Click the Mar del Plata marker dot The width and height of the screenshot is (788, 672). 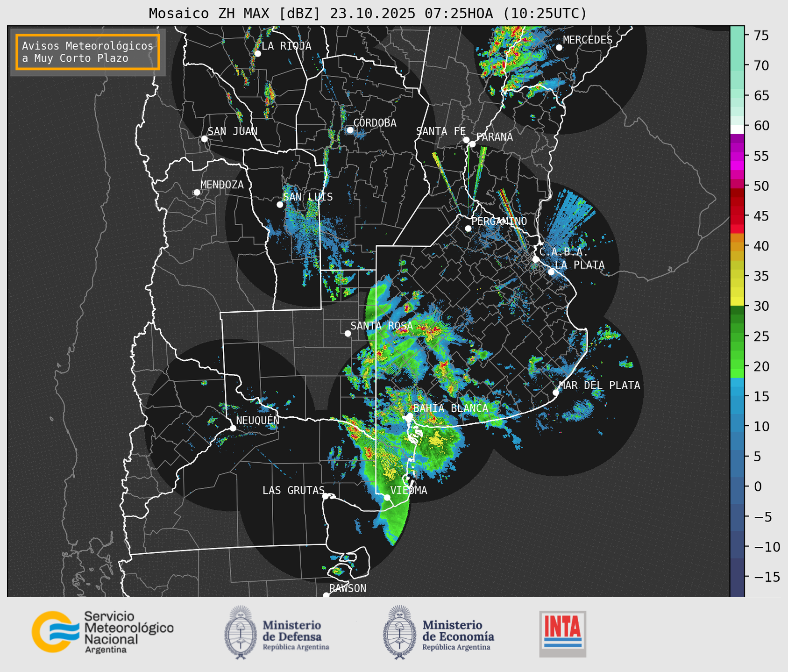556,392
